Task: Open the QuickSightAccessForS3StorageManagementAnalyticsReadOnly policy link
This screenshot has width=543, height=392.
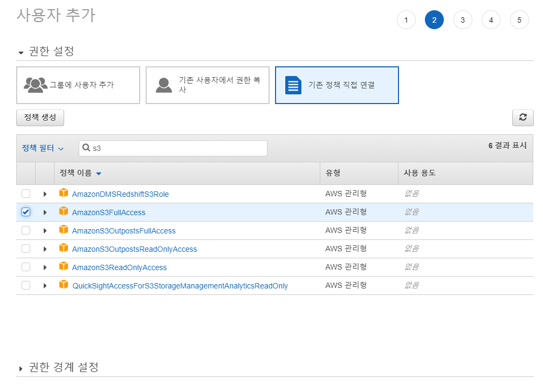Action: 180,286
